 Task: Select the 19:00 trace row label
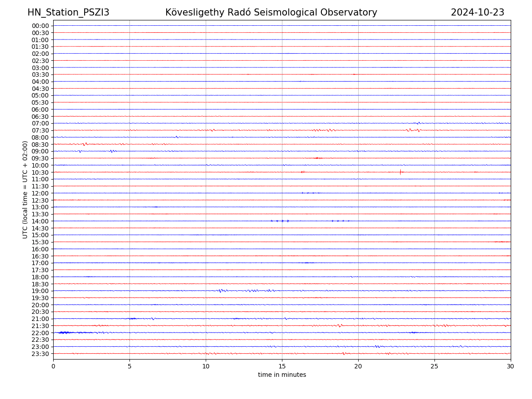40,291
